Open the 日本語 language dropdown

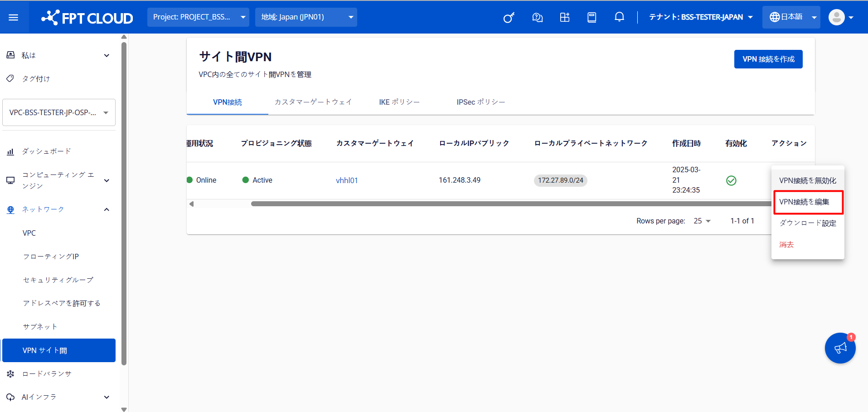click(x=791, y=17)
